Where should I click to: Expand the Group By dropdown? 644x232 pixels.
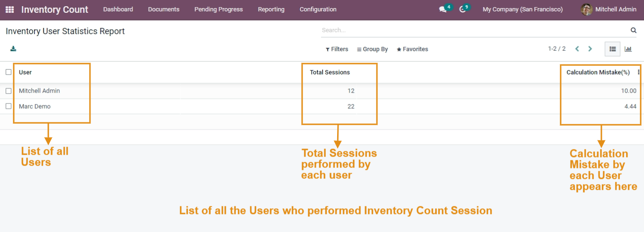tap(372, 49)
